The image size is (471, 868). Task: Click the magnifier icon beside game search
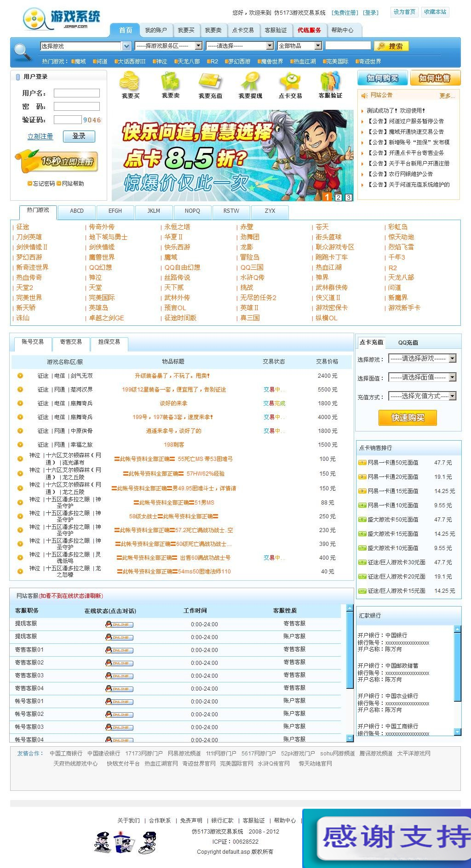tap(23, 52)
